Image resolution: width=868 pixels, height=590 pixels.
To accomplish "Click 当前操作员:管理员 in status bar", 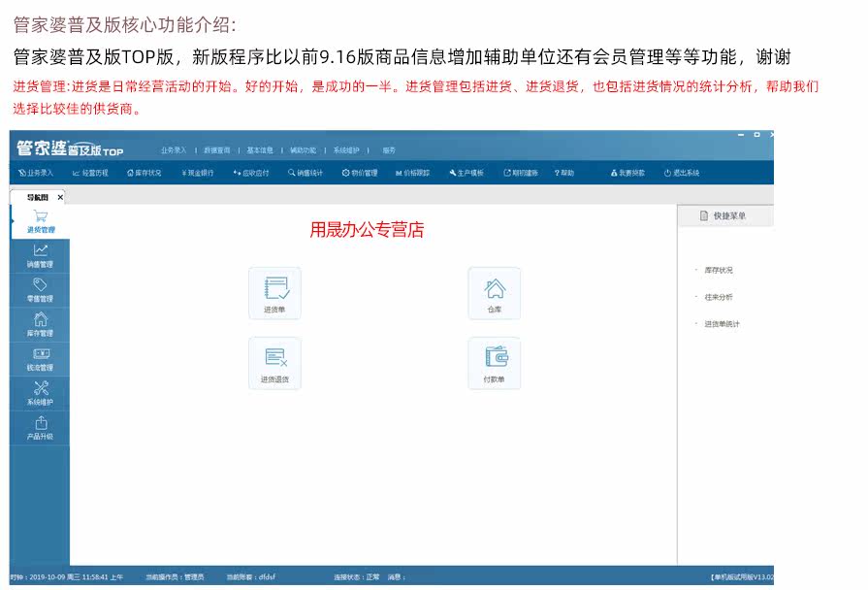I will tap(175, 576).
